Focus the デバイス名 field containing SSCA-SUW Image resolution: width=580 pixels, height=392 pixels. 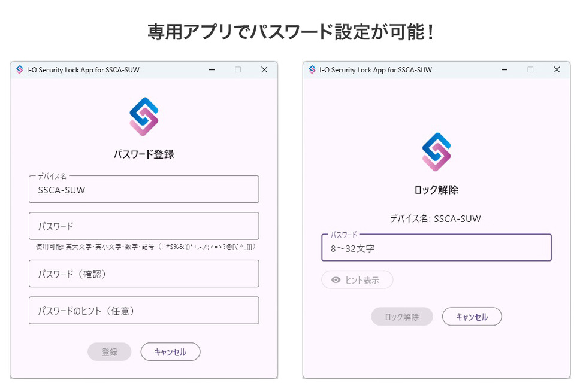click(144, 189)
